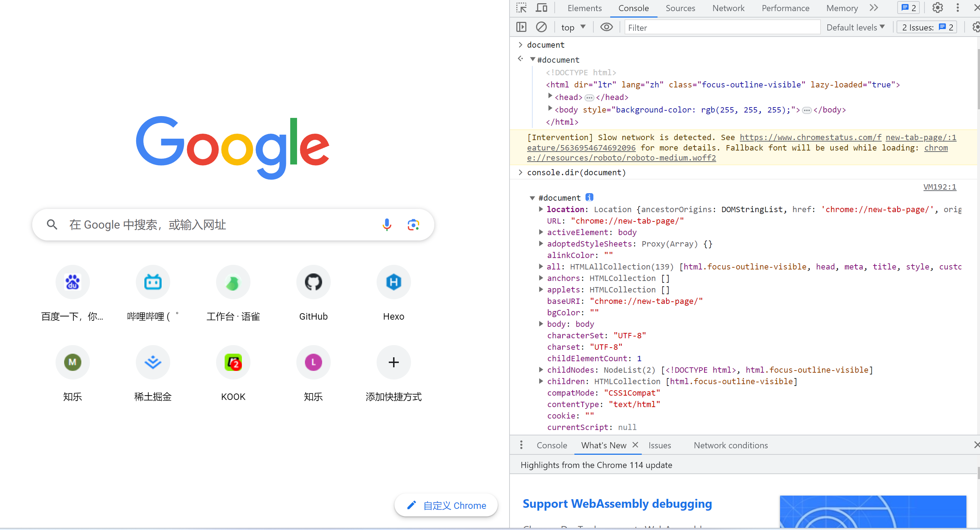980x530 pixels.
Task: Click the messages badge showing 2
Action: [x=908, y=8]
